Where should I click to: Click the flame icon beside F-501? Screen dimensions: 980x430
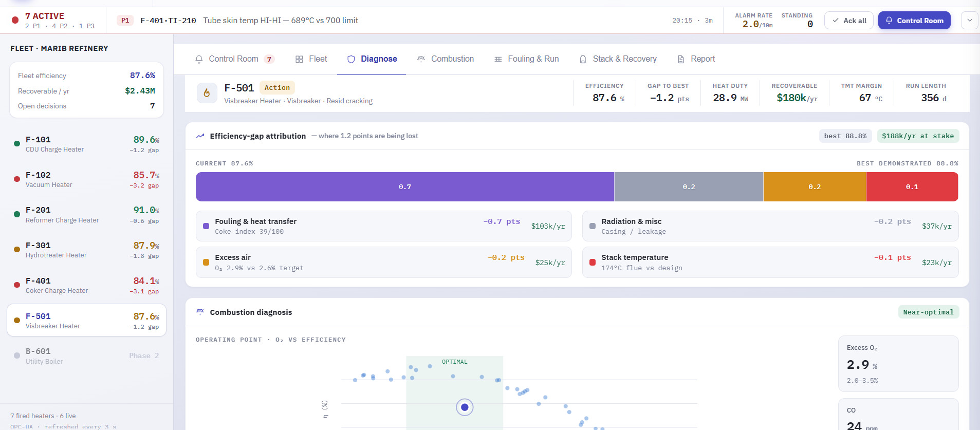coord(207,93)
